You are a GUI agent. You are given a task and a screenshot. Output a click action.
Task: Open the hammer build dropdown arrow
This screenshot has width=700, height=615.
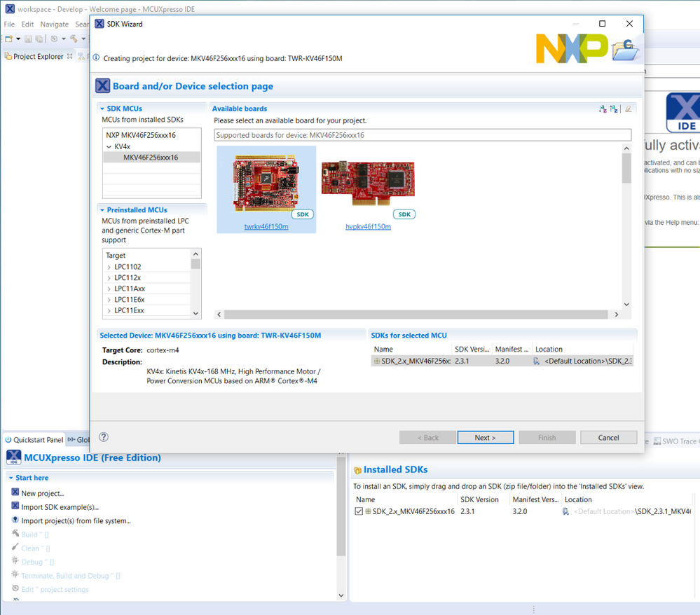pos(83,39)
